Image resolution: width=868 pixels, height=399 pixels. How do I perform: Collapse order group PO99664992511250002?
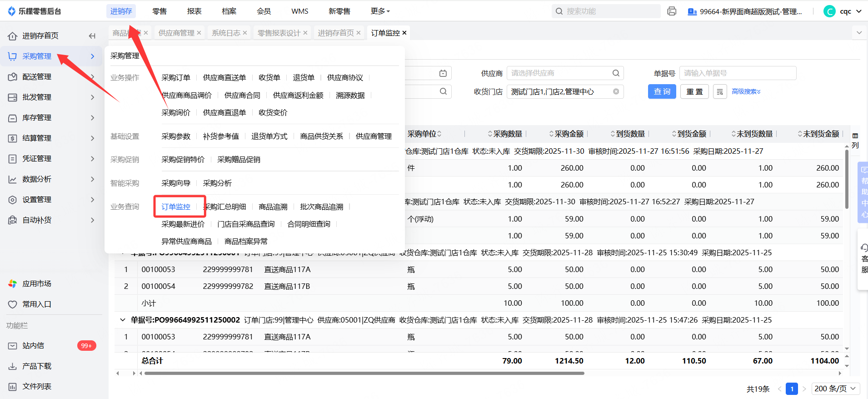pos(122,320)
